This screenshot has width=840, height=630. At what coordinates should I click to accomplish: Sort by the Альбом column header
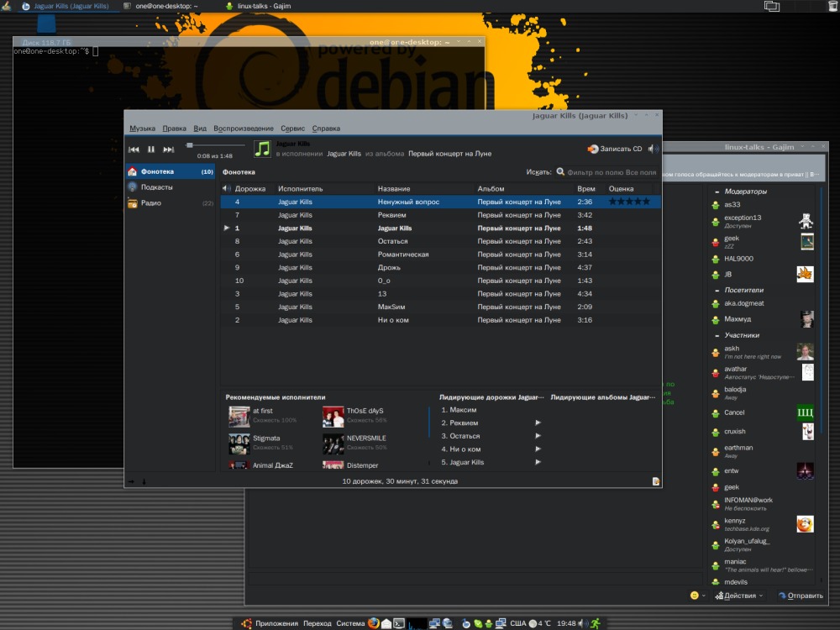tap(524, 188)
